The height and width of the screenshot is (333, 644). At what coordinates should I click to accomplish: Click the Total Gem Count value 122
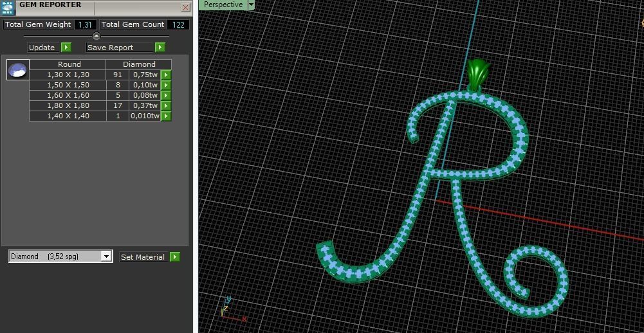pos(178,24)
